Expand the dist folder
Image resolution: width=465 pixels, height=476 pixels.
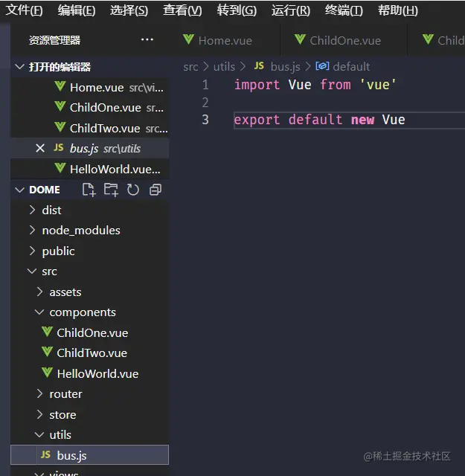pyautogui.click(x=89, y=210)
